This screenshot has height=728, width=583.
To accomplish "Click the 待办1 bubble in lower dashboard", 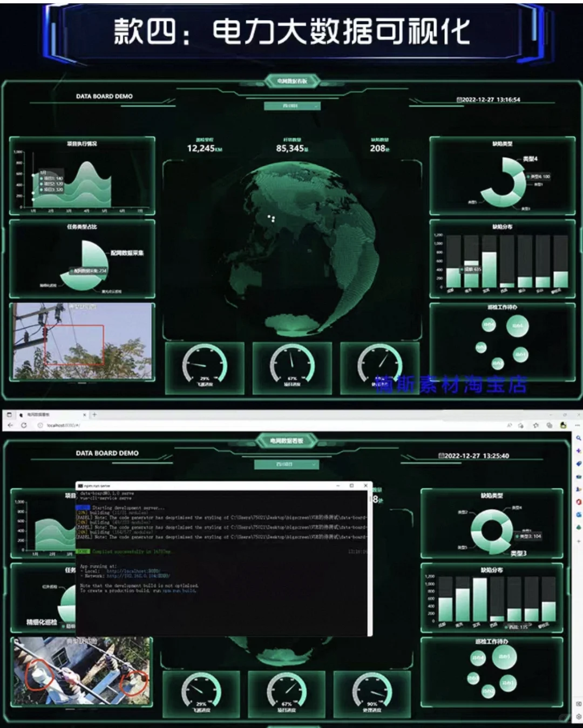I will click(x=507, y=683).
